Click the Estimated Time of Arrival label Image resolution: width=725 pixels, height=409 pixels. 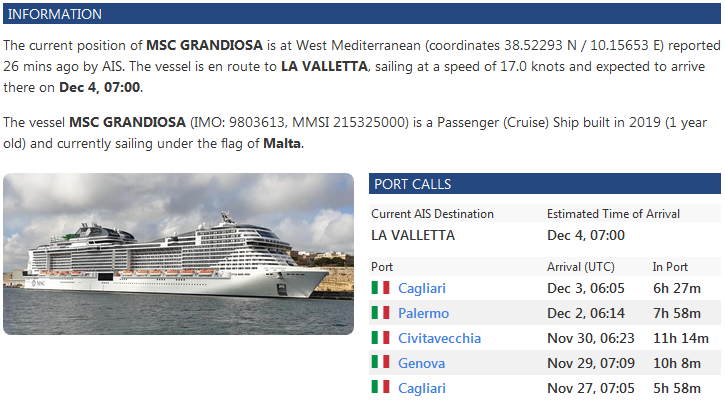point(613,213)
